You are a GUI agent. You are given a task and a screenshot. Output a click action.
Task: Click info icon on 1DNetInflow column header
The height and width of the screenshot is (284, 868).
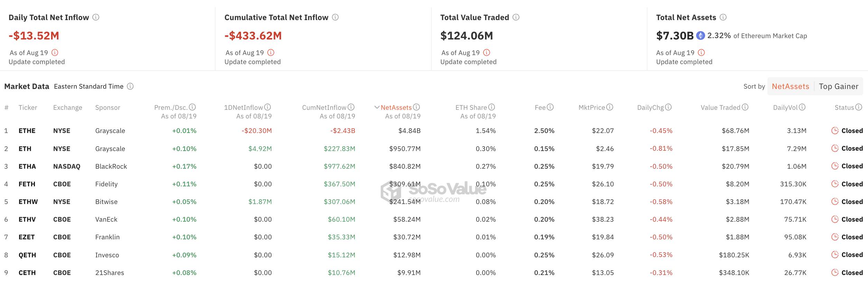tap(267, 107)
